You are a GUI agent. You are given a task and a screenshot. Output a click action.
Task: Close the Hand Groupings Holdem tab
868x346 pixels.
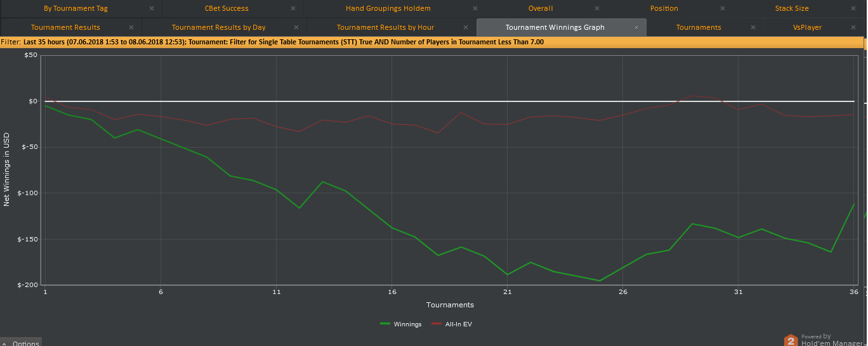coord(474,9)
